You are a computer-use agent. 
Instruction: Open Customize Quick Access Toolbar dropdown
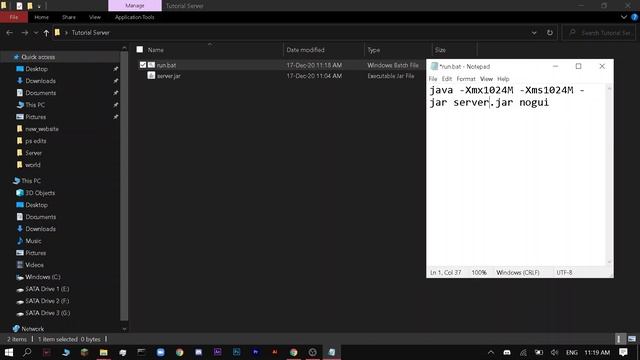[x=39, y=6]
